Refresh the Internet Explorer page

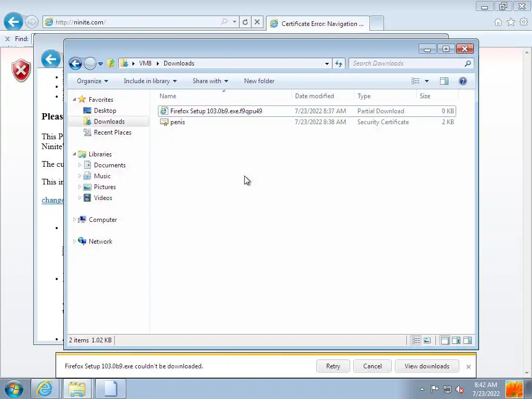[245, 22]
